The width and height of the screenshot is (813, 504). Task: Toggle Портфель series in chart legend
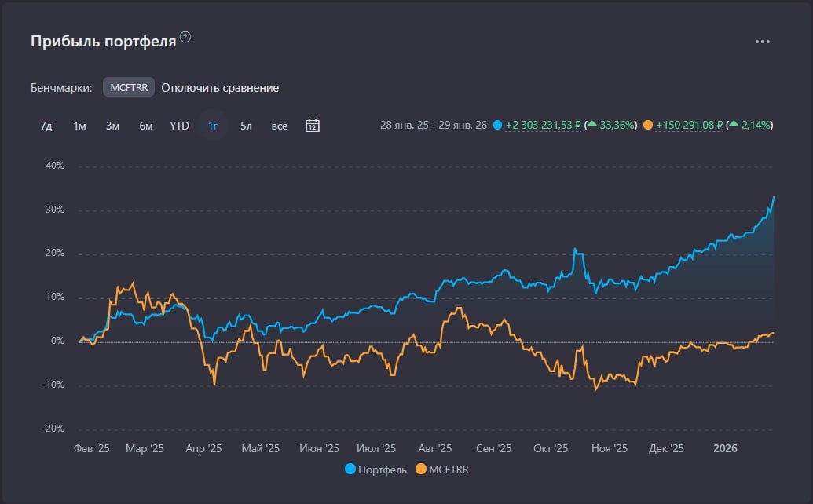coord(375,469)
